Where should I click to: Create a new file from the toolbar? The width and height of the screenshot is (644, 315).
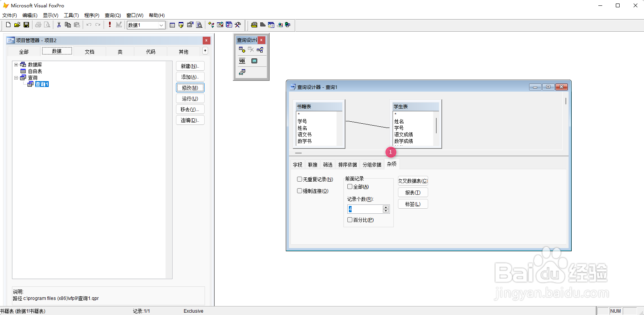pyautogui.click(x=8, y=25)
